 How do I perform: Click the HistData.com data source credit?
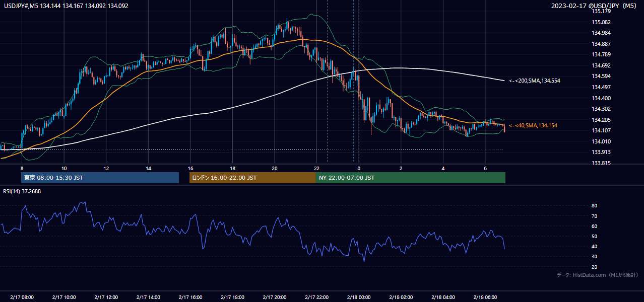(598, 275)
